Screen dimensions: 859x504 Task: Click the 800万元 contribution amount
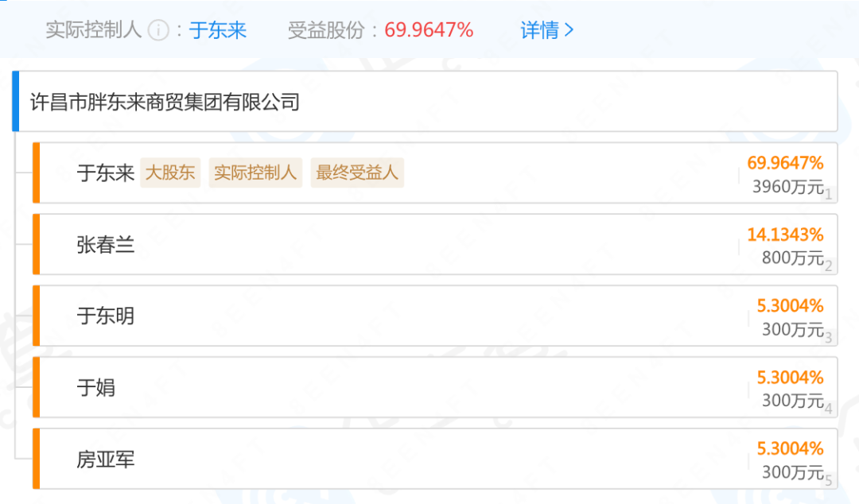(x=793, y=258)
